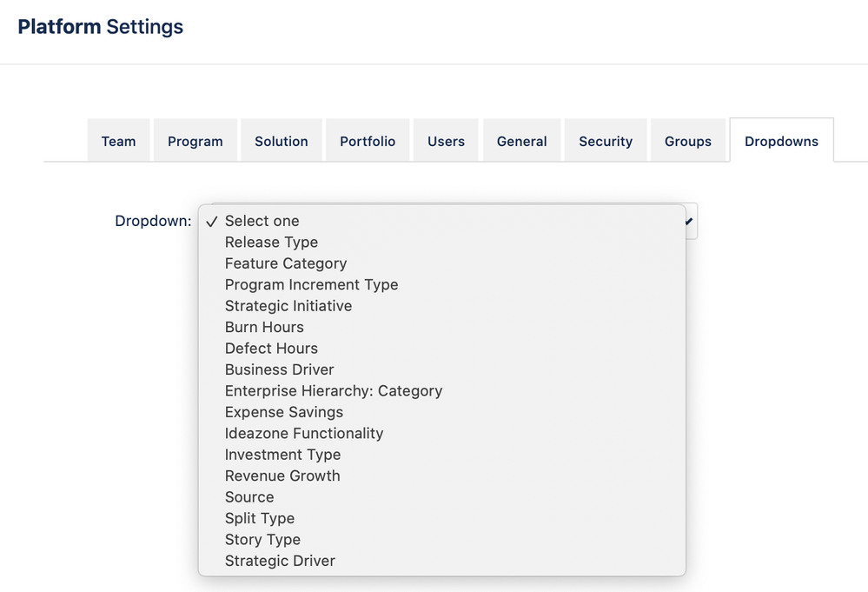Choose Ideazone Functionality option
The height and width of the screenshot is (592, 868).
tap(304, 434)
